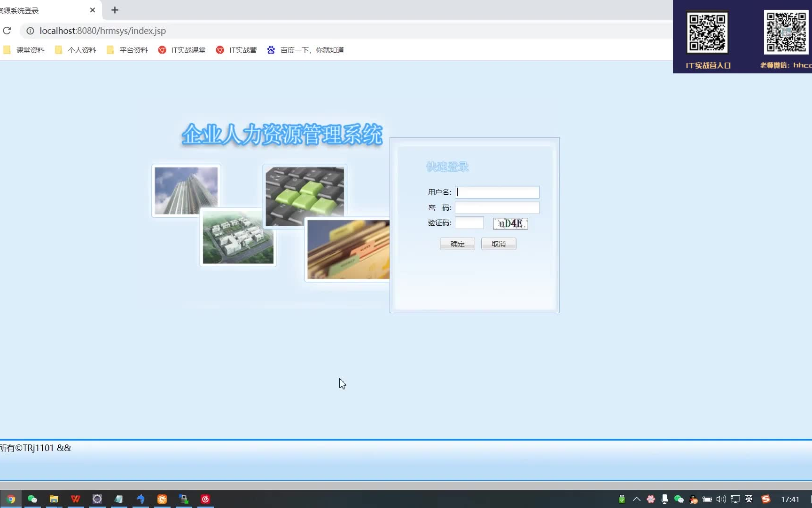Screen dimensions: 812x508
Task: Focus the 密码 input field
Action: tap(497, 207)
